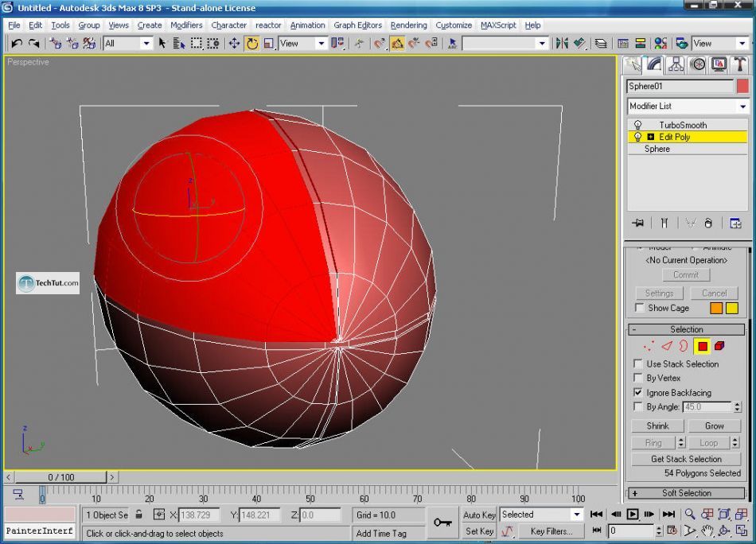756x544 pixels.
Task: Activate the Select and Move tool
Action: pyautogui.click(x=234, y=44)
